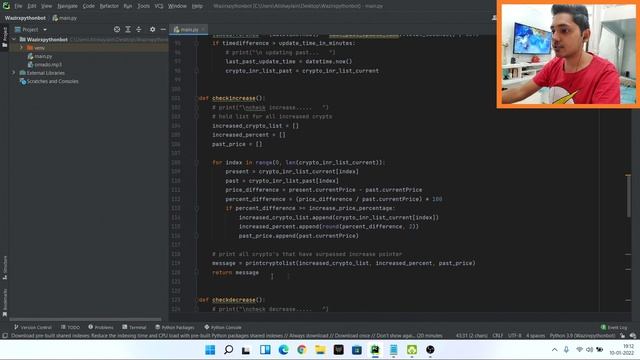
Task: Open Windows taskbar Search
Action: point(229,350)
